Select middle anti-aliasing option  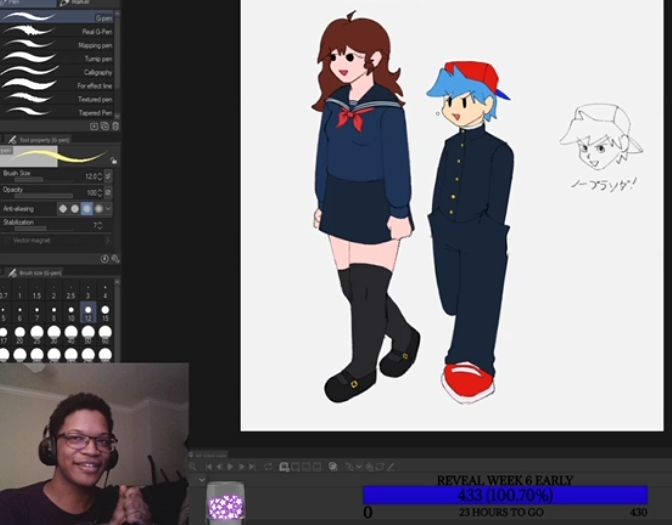click(87, 209)
